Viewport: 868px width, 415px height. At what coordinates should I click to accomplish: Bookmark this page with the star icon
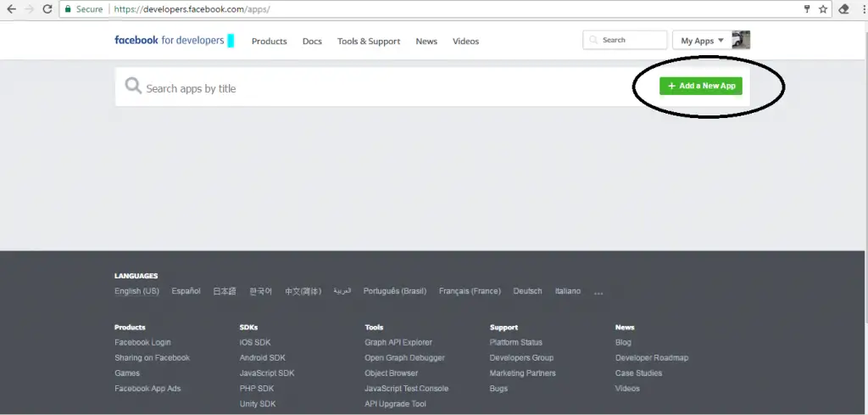click(x=823, y=9)
